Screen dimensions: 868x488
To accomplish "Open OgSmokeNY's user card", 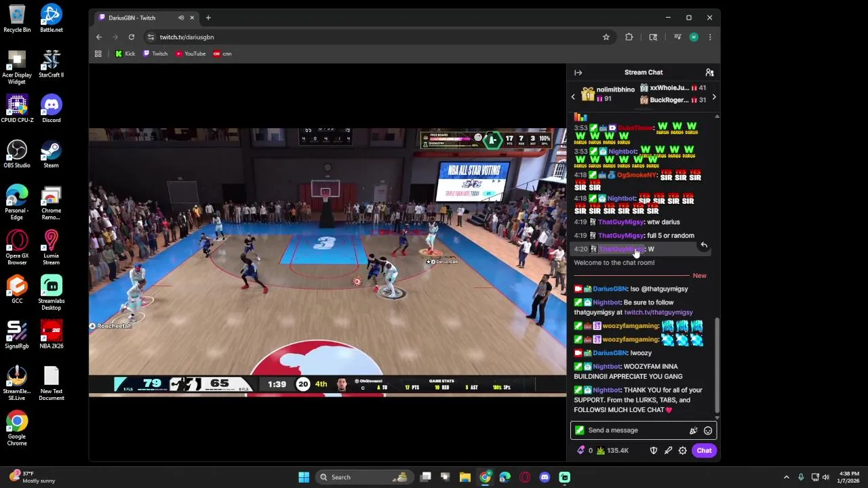I will pyautogui.click(x=637, y=175).
